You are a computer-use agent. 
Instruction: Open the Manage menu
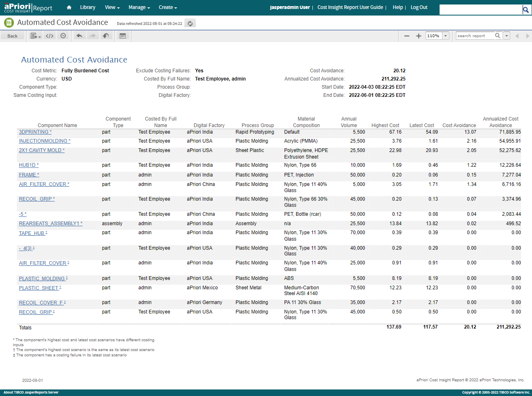(x=139, y=7)
